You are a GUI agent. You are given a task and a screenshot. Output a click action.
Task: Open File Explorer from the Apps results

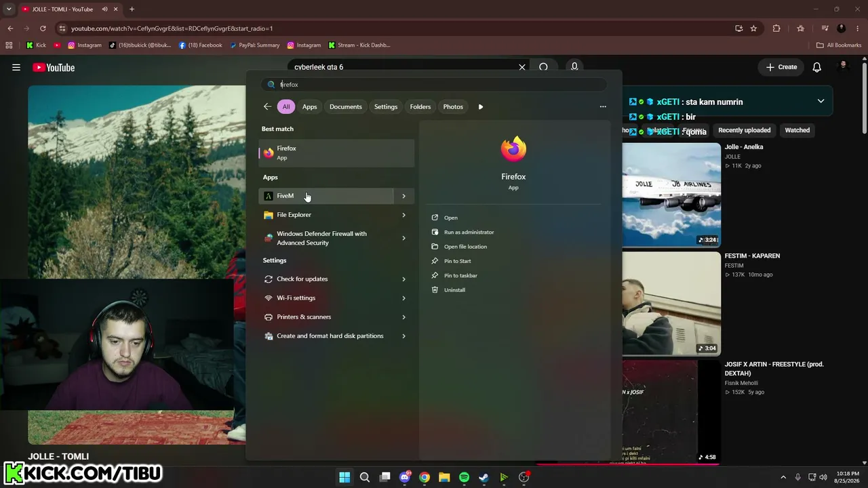coord(326,215)
